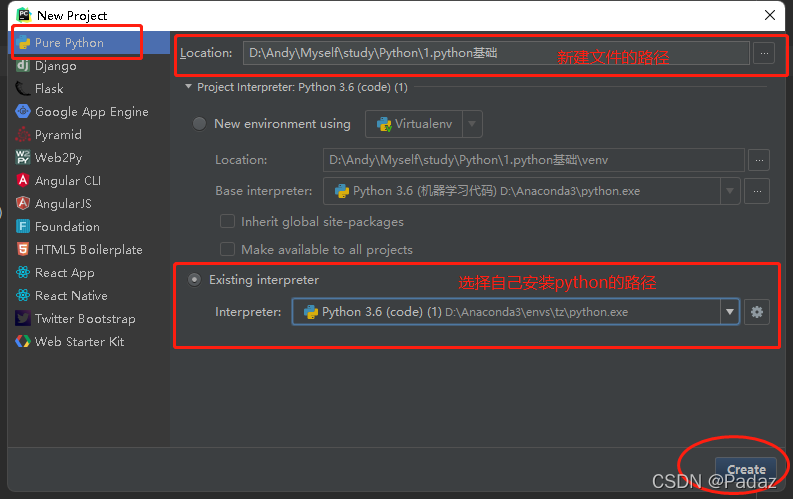The height and width of the screenshot is (499, 793).
Task: Select Flask in project type list
Action: click(49, 88)
